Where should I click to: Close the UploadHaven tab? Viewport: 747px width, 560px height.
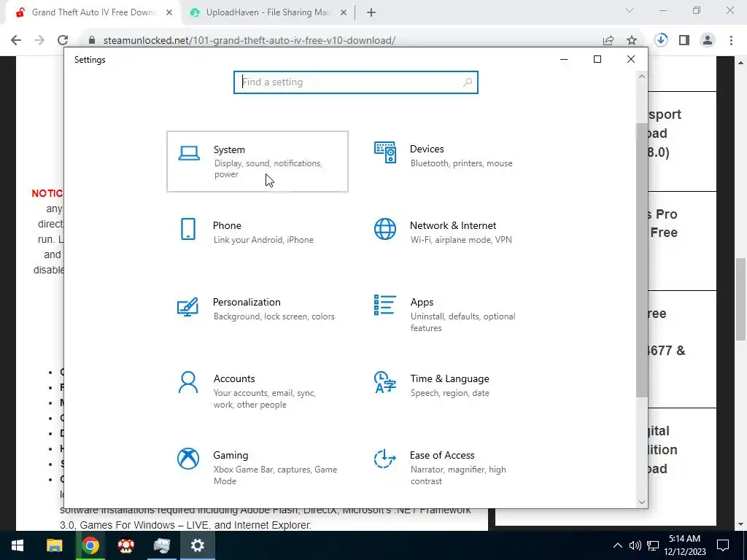pos(344,13)
